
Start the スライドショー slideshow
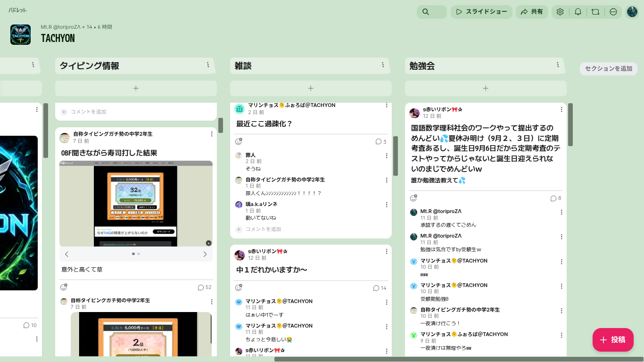click(x=481, y=12)
